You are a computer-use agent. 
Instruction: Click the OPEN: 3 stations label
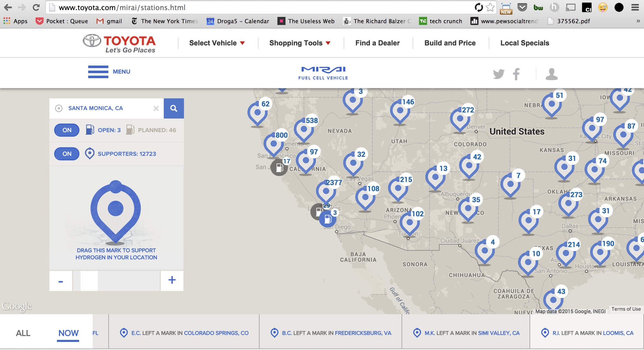coord(109,130)
